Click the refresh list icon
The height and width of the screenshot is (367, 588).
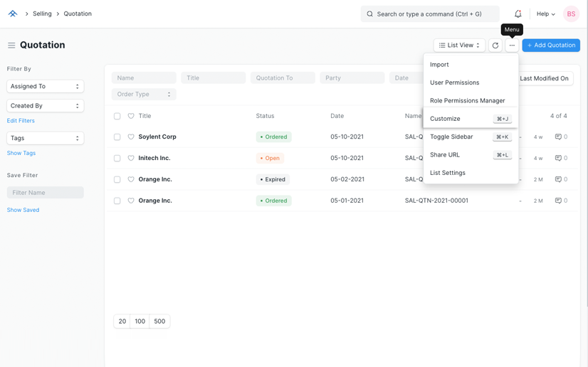(495, 46)
